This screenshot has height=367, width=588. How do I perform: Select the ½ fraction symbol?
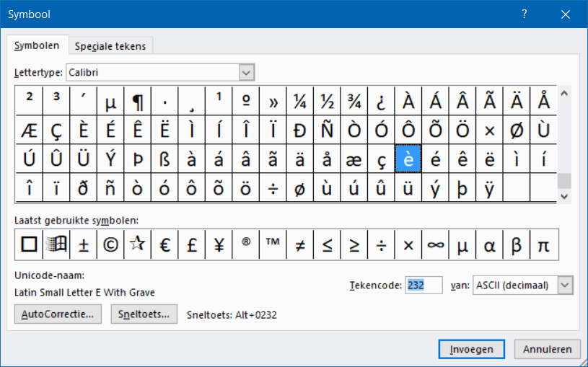[327, 101]
